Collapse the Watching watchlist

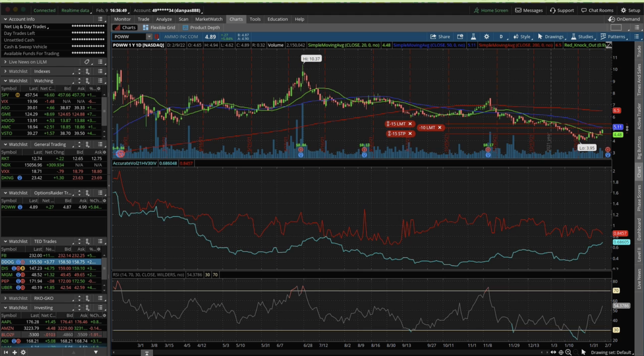coord(5,81)
